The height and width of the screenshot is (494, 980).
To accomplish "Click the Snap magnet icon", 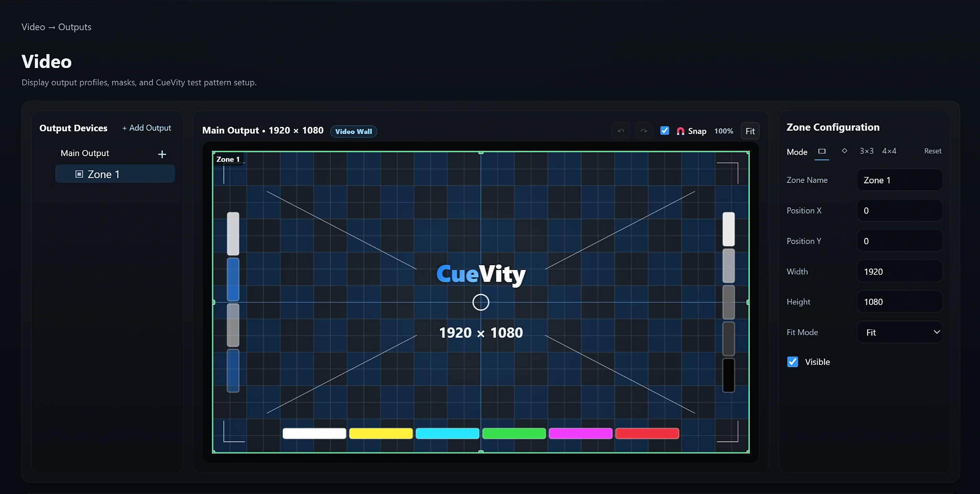I will (680, 131).
